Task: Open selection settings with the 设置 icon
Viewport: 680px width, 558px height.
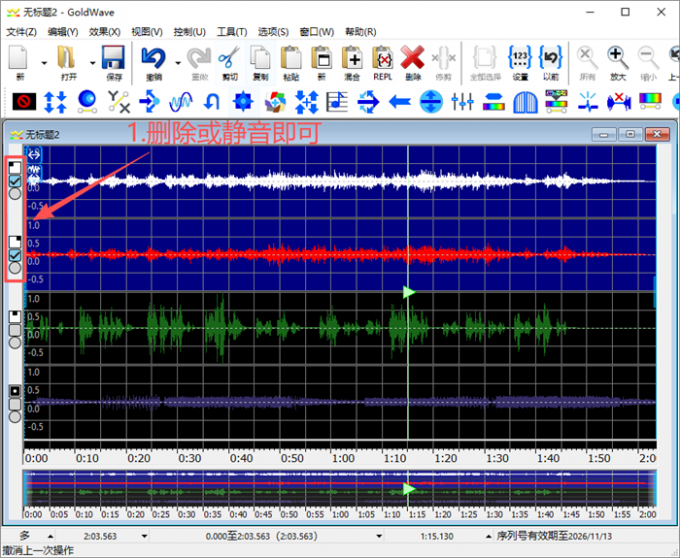Action: point(520,62)
